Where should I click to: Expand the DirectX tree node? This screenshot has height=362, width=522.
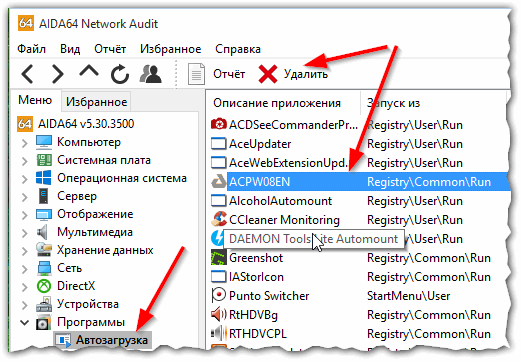[x=24, y=287]
